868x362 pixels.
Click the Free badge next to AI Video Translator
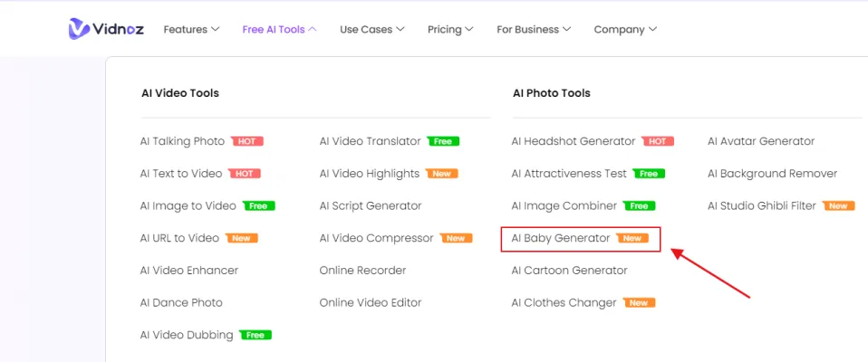pos(443,141)
